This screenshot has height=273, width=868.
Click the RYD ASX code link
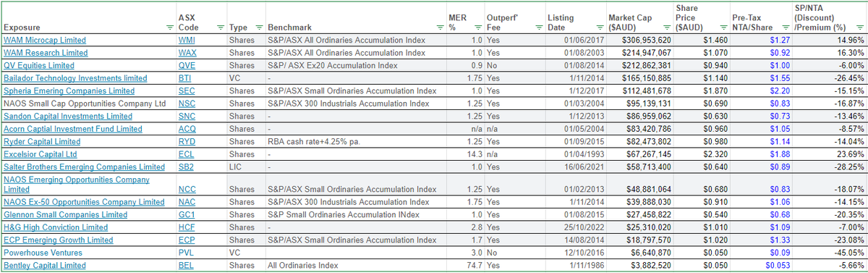[187, 142]
